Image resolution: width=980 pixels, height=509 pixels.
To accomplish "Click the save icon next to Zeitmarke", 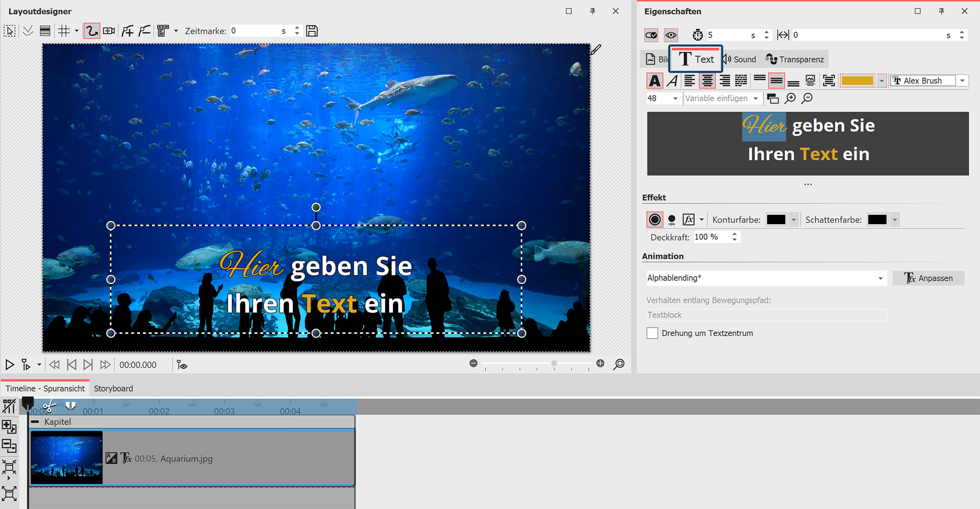I will tap(312, 31).
